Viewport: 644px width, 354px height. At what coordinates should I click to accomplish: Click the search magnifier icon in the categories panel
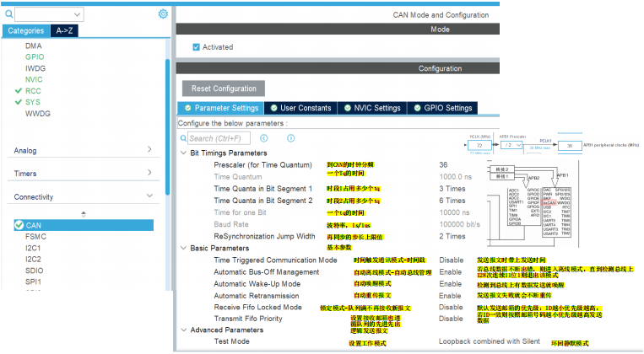click(x=8, y=14)
